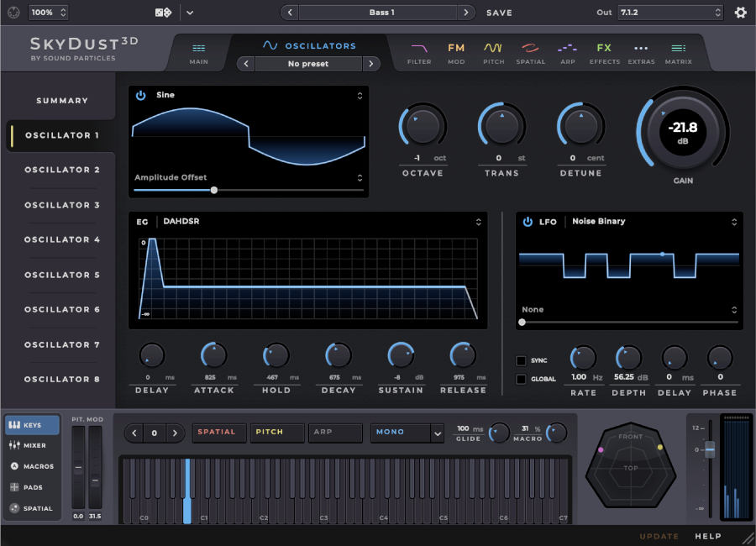Click the Bass 1 preset name field
This screenshot has width=756, height=546.
pos(380,13)
